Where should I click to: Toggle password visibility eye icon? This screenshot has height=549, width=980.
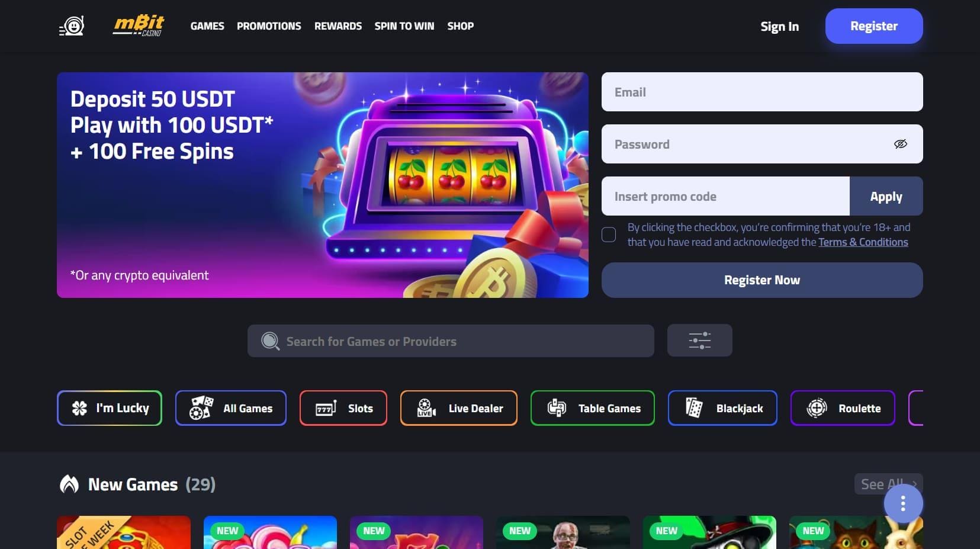(x=901, y=144)
